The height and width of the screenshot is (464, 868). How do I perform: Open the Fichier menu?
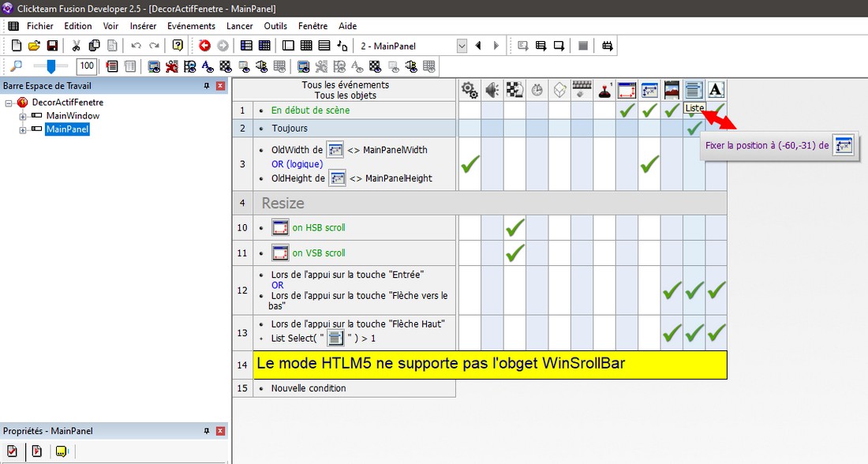tap(40, 26)
